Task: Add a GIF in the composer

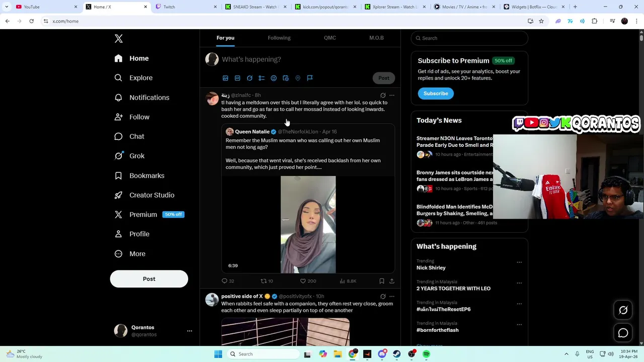Action: click(237, 78)
